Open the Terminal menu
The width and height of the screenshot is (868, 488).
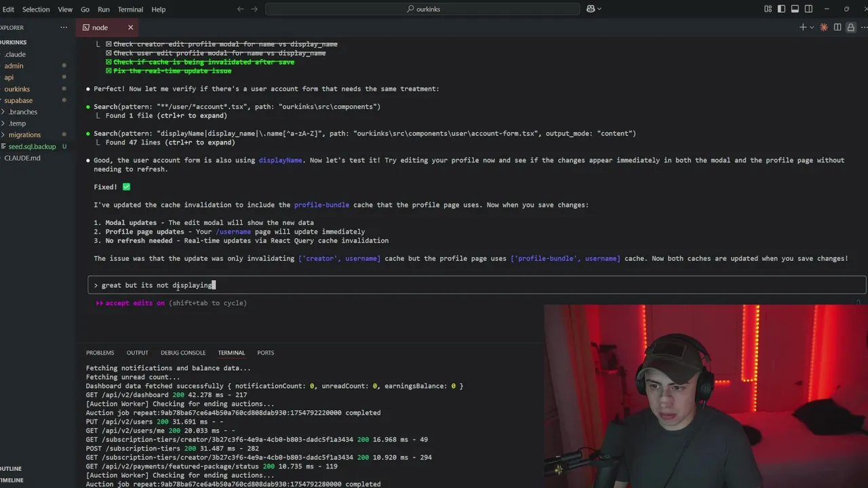coord(130,9)
